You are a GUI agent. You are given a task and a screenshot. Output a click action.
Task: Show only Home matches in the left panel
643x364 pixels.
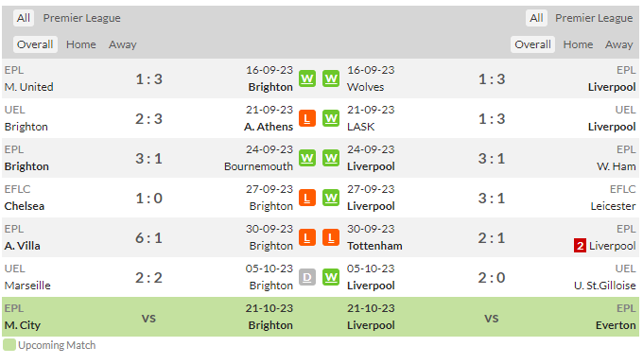tap(81, 44)
